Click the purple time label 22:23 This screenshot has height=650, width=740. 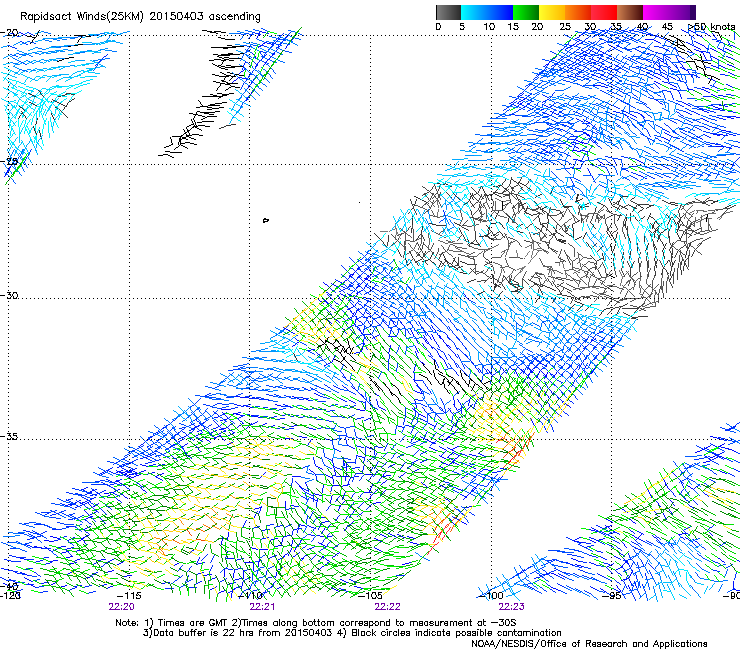click(512, 607)
